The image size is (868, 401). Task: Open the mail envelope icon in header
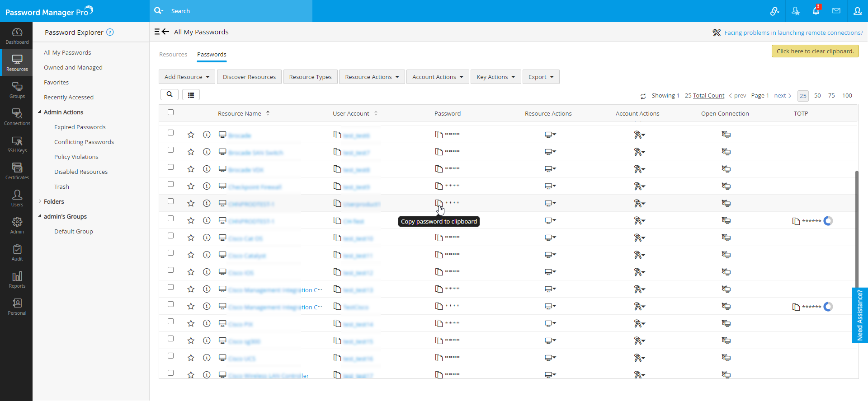pyautogui.click(x=836, y=11)
